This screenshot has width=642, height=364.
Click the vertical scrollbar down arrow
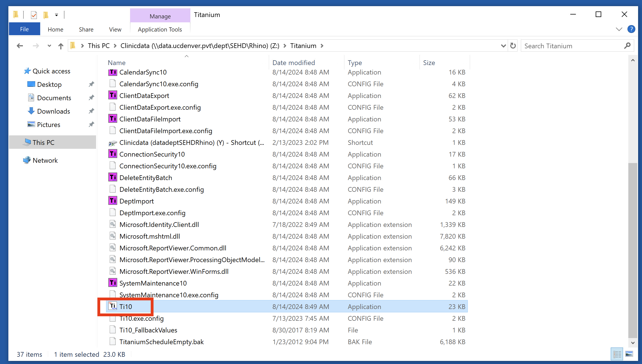pos(633,343)
